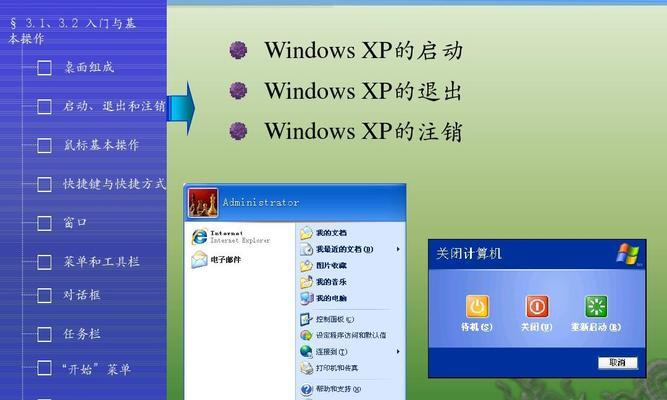Expand the 我最近的文档 submenu arrow
The image size is (667, 400).
click(398, 249)
